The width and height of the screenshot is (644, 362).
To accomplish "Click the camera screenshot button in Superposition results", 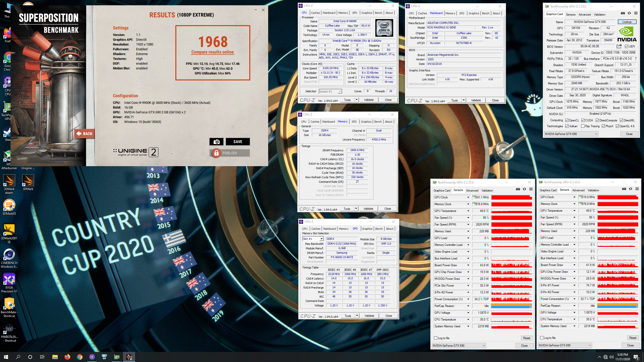I will (x=216, y=142).
